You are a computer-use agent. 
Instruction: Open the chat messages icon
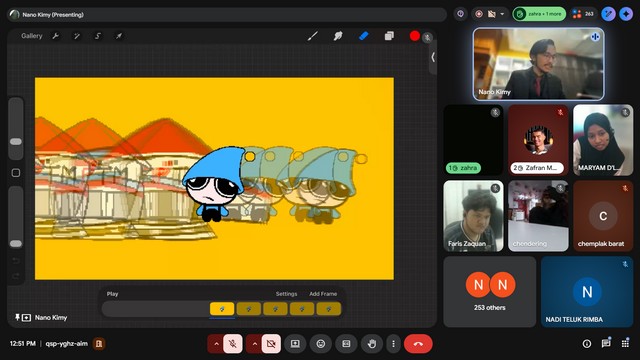606,343
